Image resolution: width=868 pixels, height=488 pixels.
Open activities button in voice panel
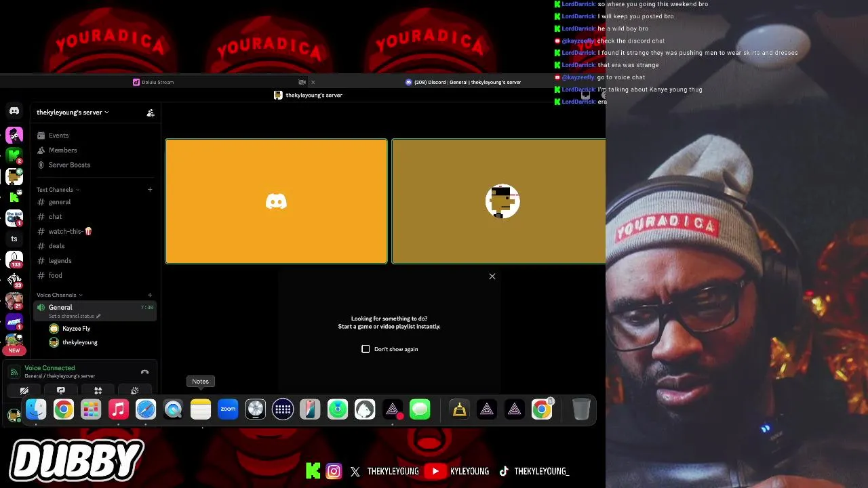[98, 391]
